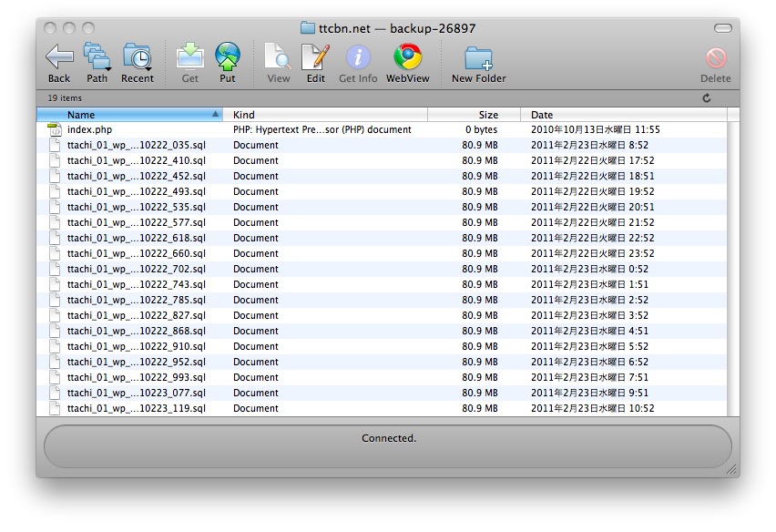This screenshot has width=776, height=532.
Task: Click the Put upload icon
Action: (227, 58)
